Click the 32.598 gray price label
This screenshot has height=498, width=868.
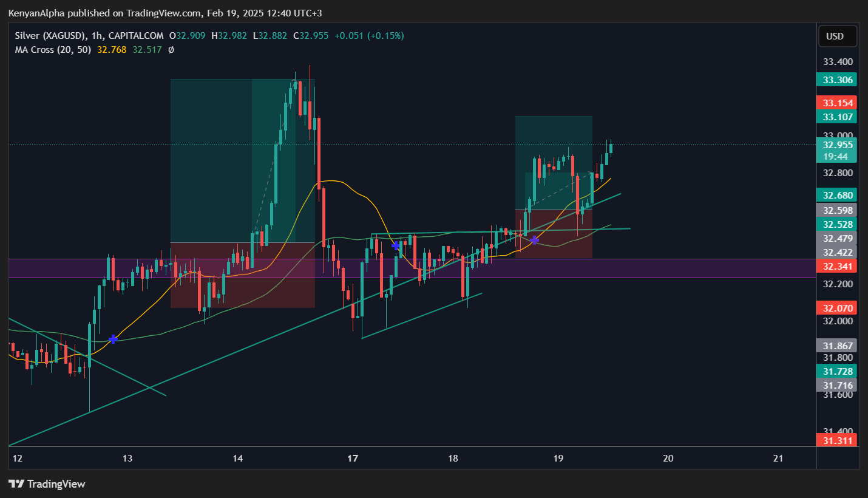(x=837, y=210)
